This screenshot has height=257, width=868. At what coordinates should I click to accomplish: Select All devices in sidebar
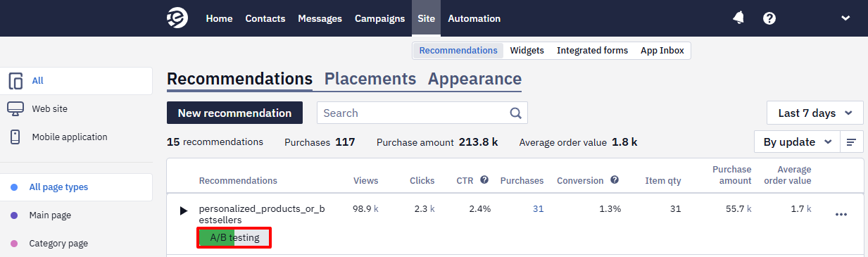coord(76,81)
